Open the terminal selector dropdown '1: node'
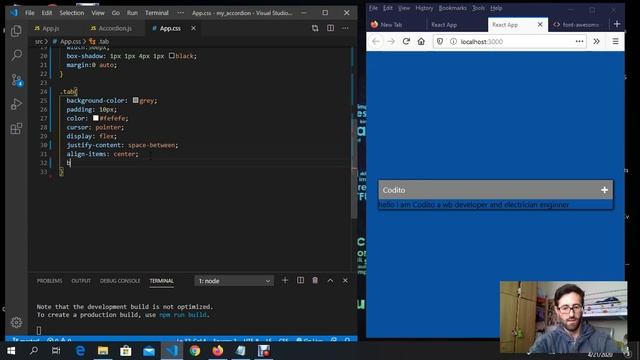The height and width of the screenshot is (360, 640). 234,281
